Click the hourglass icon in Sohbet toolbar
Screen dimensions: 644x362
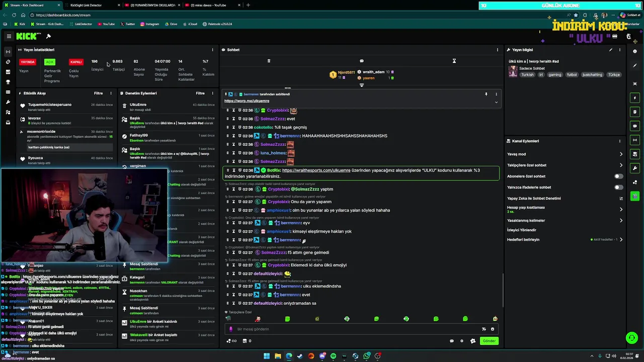(x=454, y=61)
